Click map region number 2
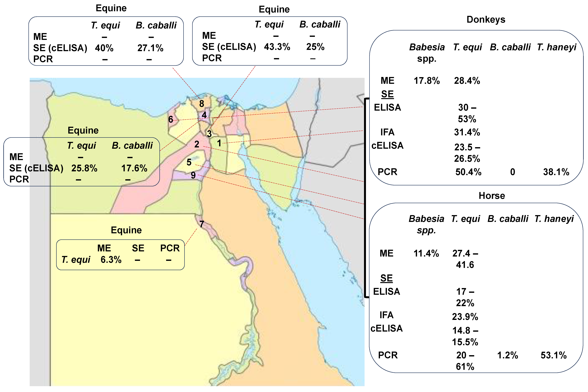 [197, 144]
